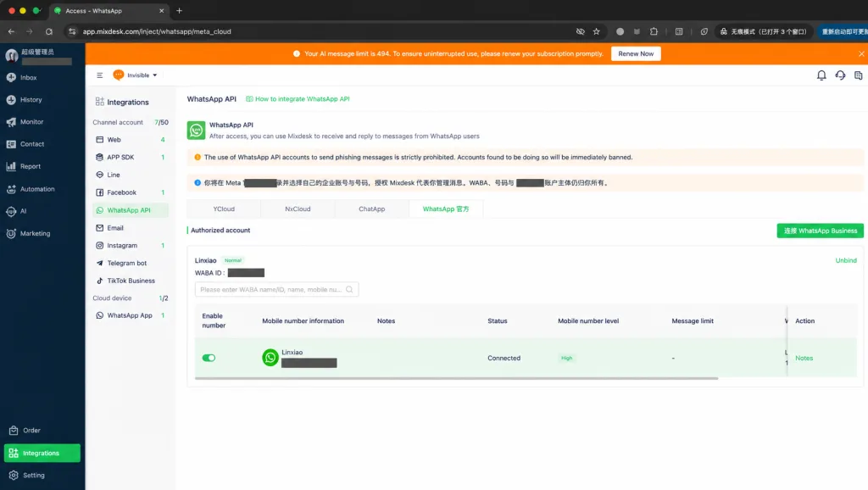Open How to integrate WhatsApp API link
The width and height of the screenshot is (868, 490).
[x=298, y=99]
